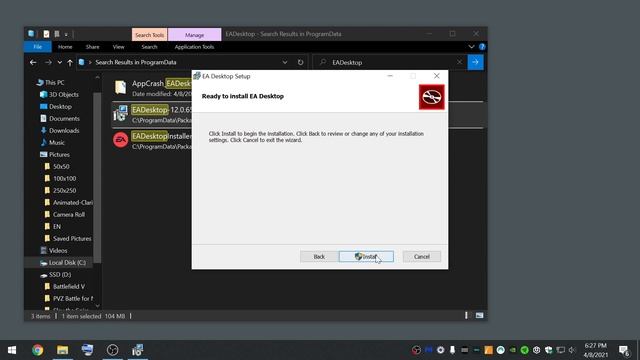
Task: Open the 100x100 folder in sidebar
Action: 60,178
